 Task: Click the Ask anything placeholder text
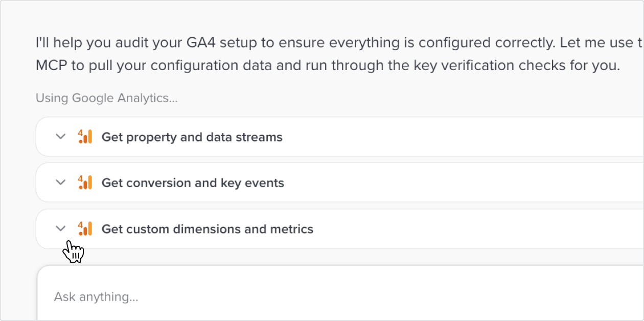(96, 296)
